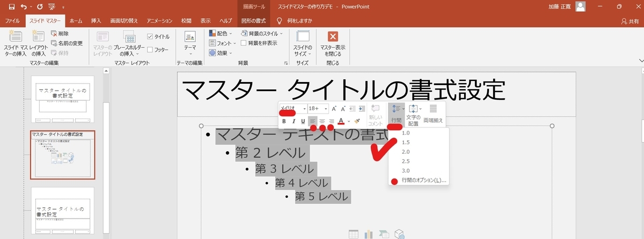Click 削除 (Delete) in master edit group
This screenshot has width=644, height=239.
60,33
